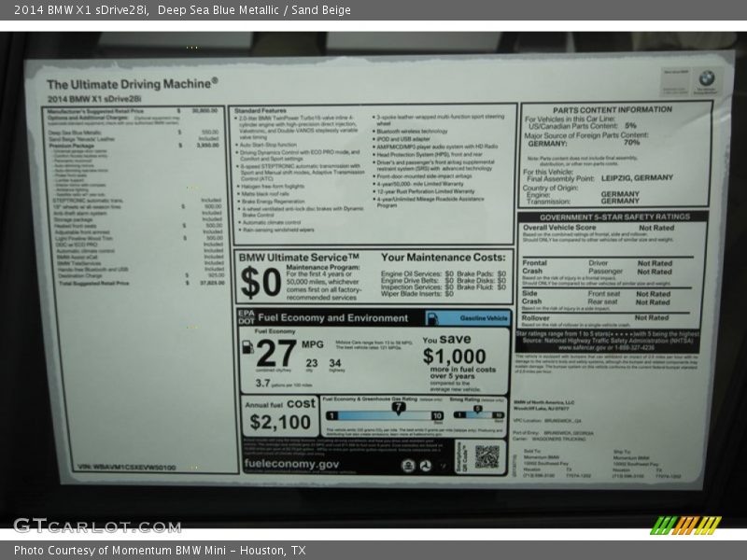The height and width of the screenshot is (560, 747).
Task: Click the colored stripe logo in bottom corner
Action: click(686, 525)
